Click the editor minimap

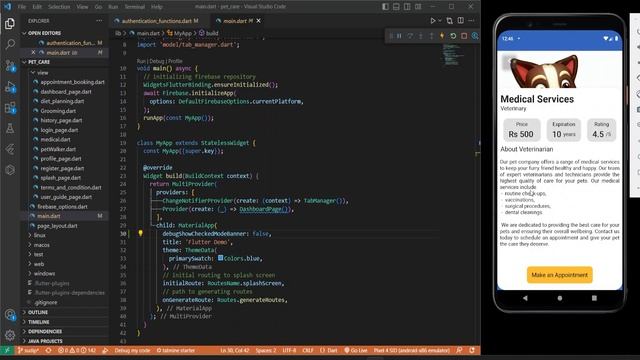point(452,55)
